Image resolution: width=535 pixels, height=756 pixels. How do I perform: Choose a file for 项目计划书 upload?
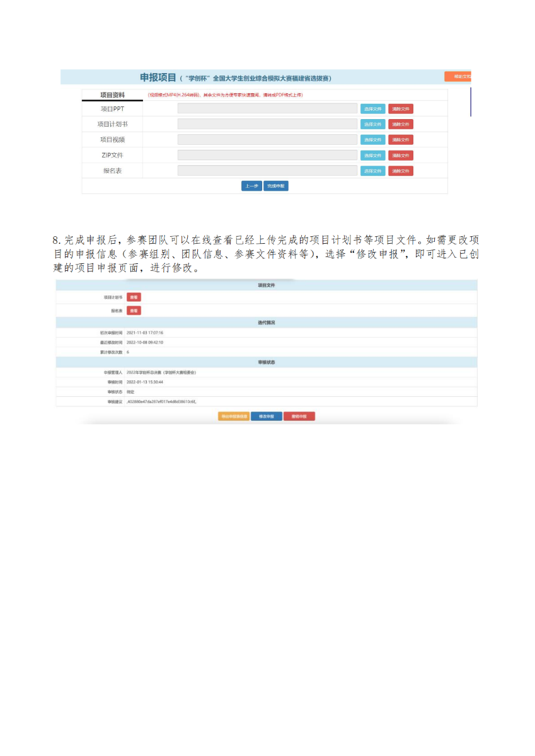pyautogui.click(x=372, y=124)
